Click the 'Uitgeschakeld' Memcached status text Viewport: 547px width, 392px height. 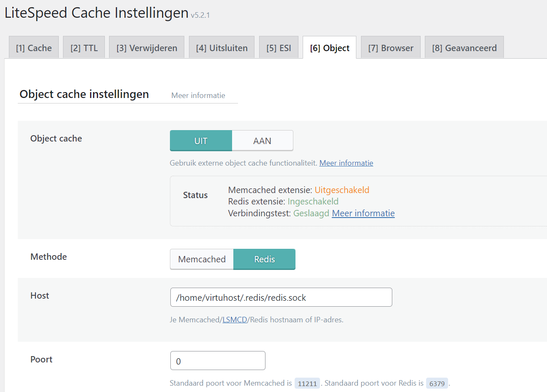(342, 190)
